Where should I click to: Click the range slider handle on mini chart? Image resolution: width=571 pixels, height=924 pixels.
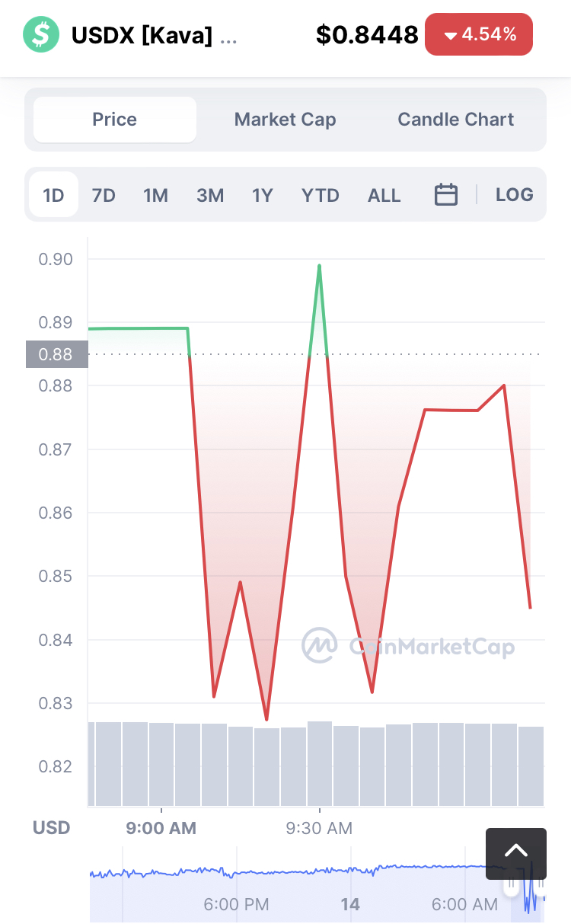click(x=509, y=887)
